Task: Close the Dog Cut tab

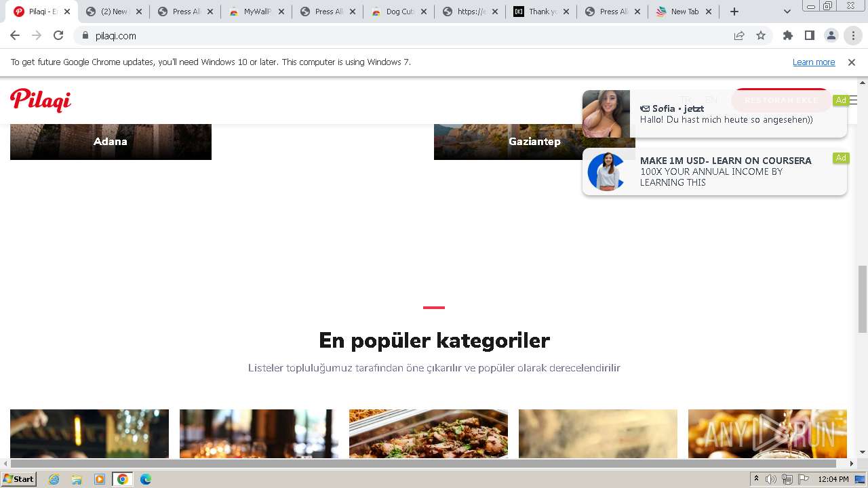Action: coord(424,12)
